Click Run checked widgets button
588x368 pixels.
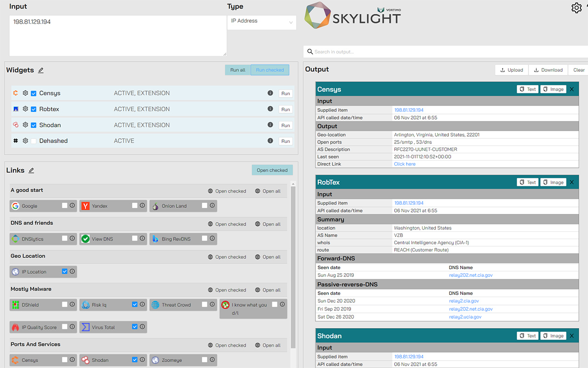point(270,70)
